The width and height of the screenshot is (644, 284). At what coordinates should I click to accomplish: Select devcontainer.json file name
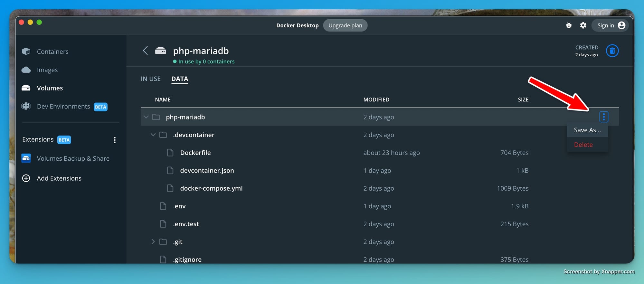(x=207, y=170)
